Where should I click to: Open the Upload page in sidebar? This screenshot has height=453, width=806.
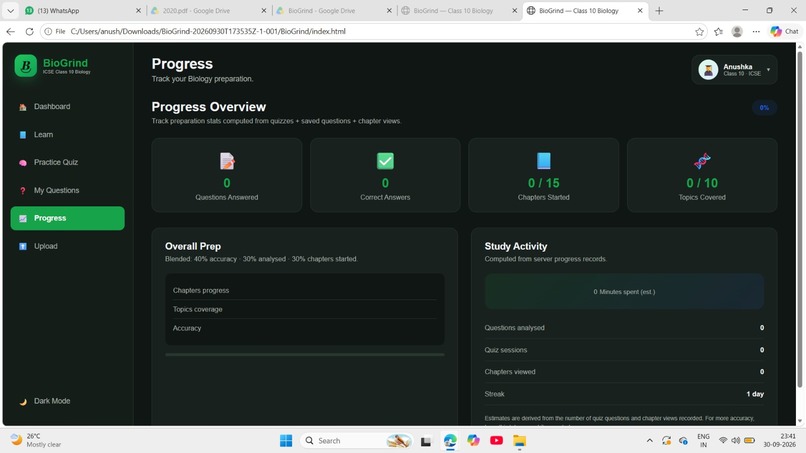67,246
